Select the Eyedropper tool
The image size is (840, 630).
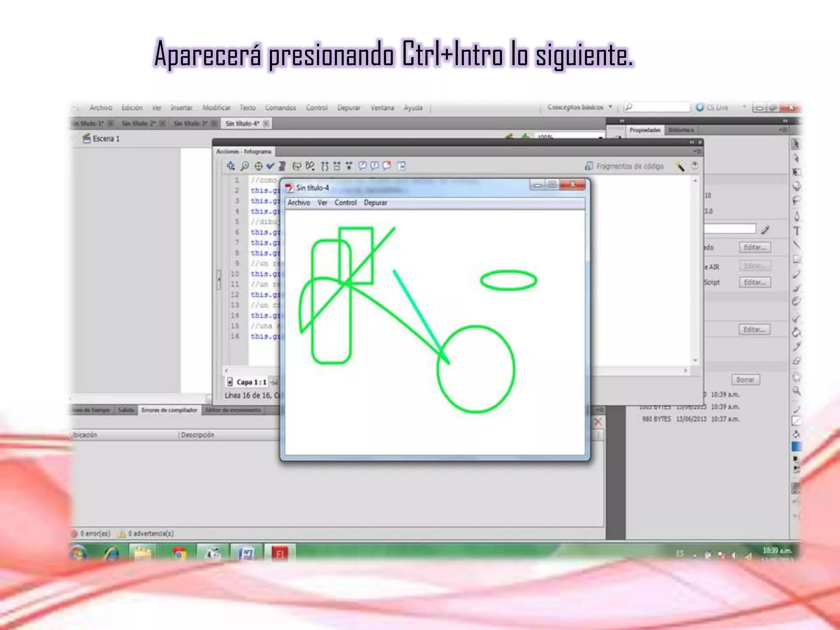796,347
